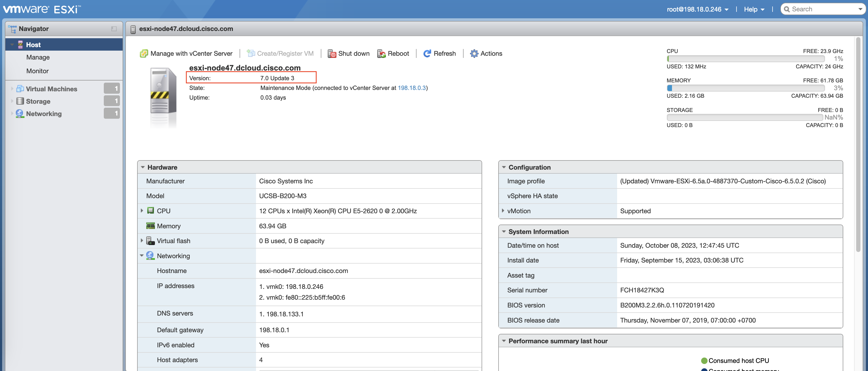Collapse the Hardware panel
Image resolution: width=868 pixels, height=371 pixels.
[143, 167]
